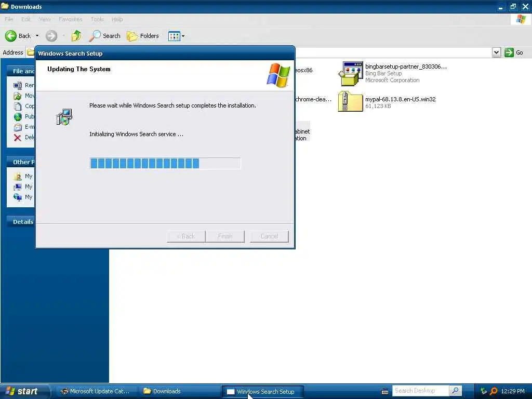Image resolution: width=532 pixels, height=399 pixels.
Task: Click the installation progress bar
Action: tap(165, 163)
